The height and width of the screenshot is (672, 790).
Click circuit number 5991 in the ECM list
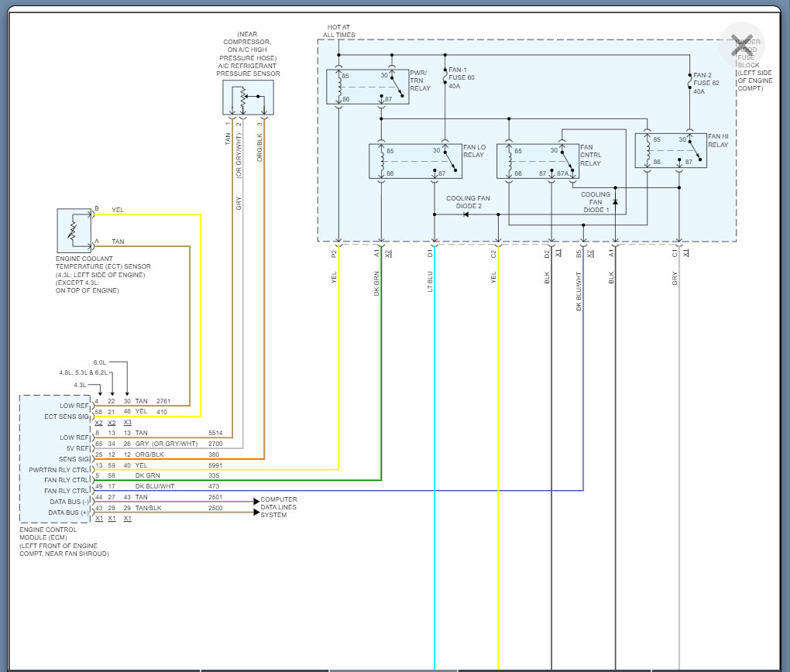coord(215,465)
